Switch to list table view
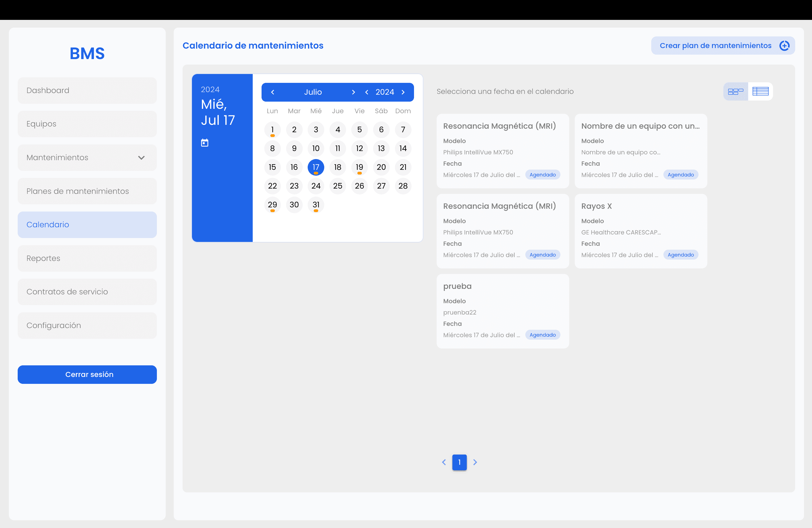 click(x=760, y=91)
